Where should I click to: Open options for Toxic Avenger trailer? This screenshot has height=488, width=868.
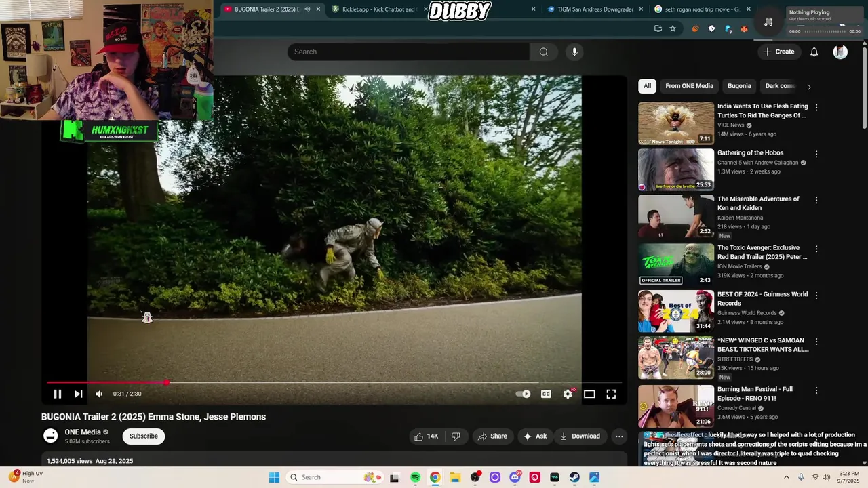(816, 249)
